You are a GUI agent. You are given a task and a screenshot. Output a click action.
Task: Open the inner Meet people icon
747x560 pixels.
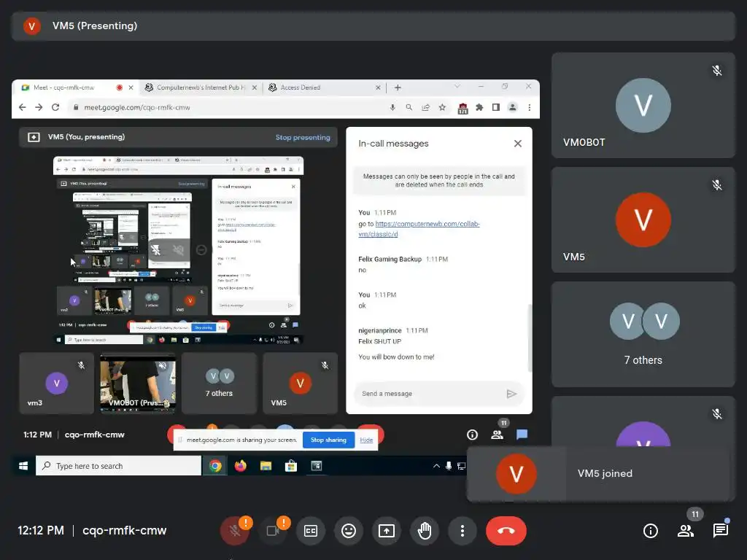pos(498,435)
